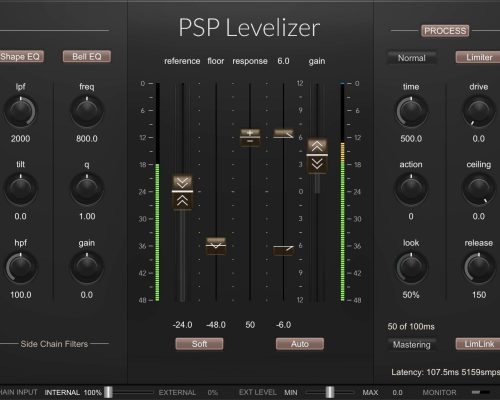Click the tilt value 0.0
500x400 pixels.
pos(20,217)
